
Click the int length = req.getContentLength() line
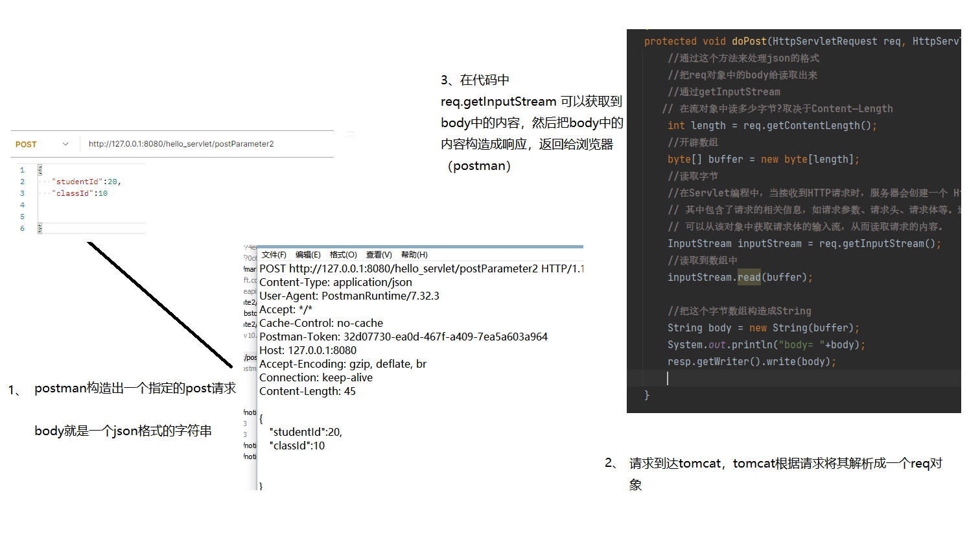[772, 125]
